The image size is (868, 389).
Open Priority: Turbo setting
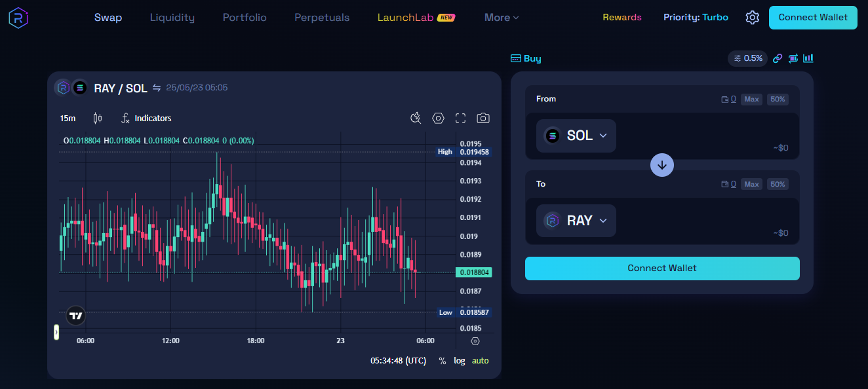(696, 18)
